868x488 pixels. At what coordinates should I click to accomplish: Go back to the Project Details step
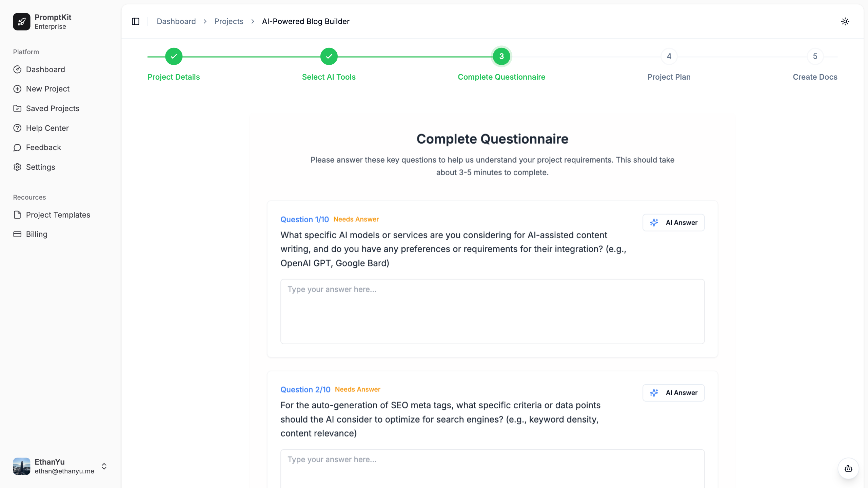click(x=174, y=56)
